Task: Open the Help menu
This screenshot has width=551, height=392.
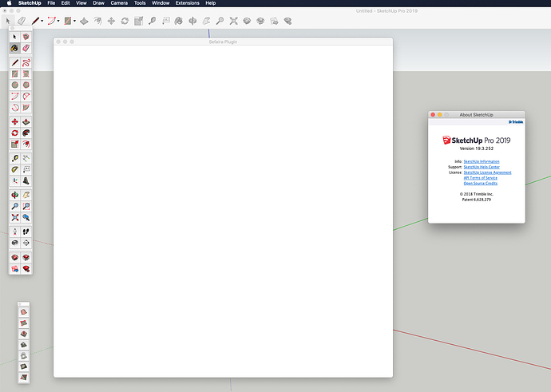Action: 211,3
